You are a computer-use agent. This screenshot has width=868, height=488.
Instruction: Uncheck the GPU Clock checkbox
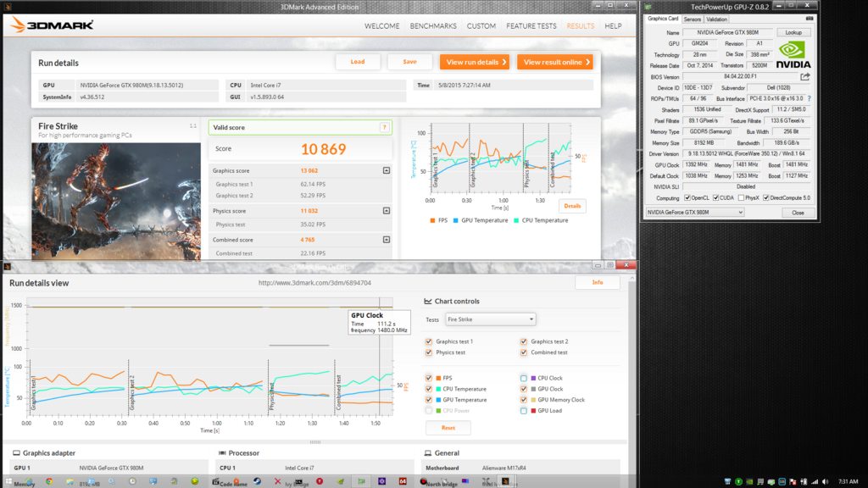[523, 389]
